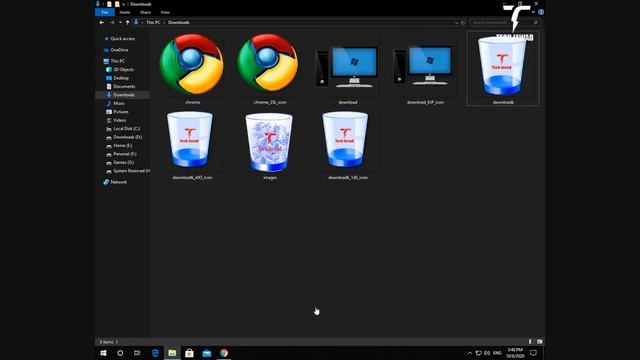Select the full recycle bin 'images' file
Image resolution: width=640 pixels, height=360 pixels.
(x=269, y=143)
